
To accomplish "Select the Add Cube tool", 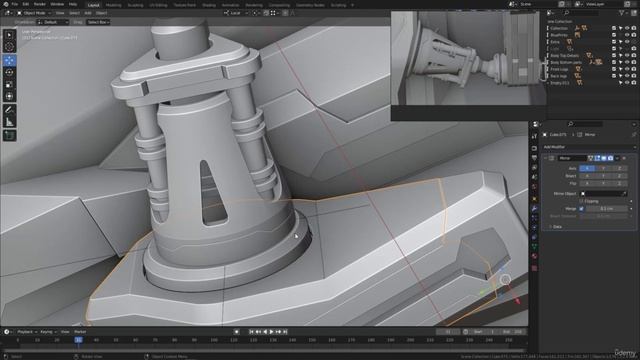I will click(9, 135).
